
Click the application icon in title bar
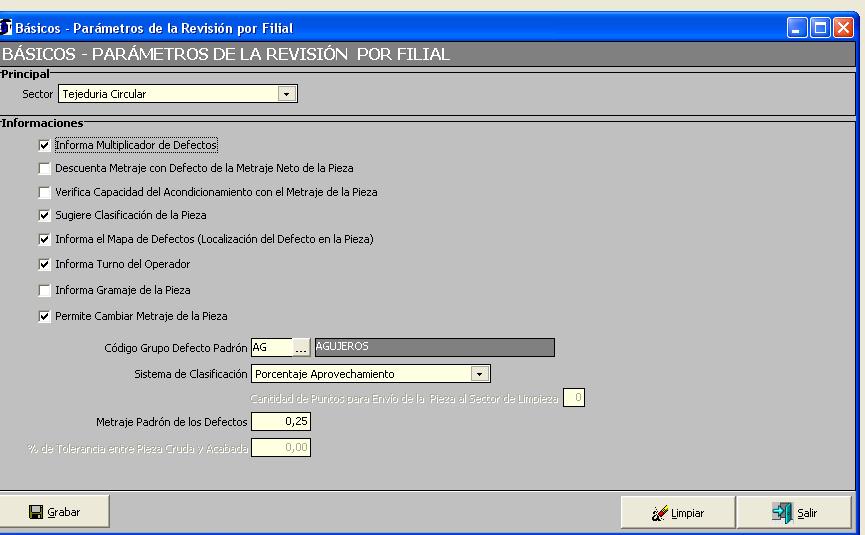point(7,28)
